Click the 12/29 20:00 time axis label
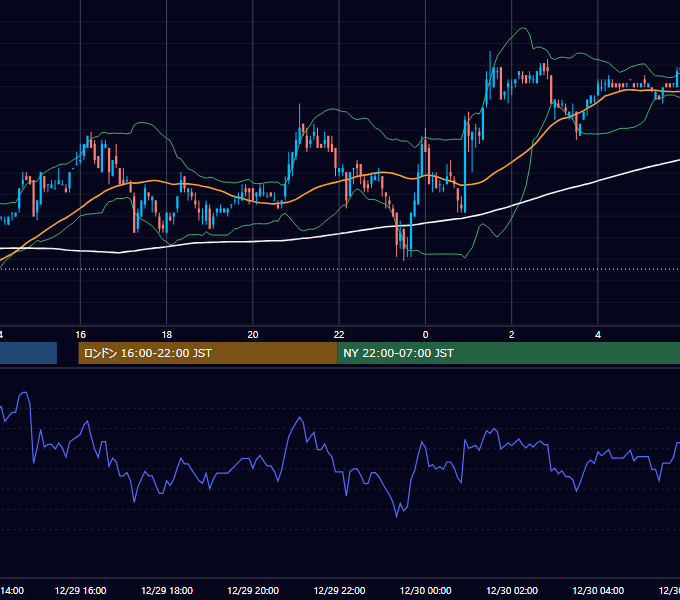Image resolution: width=680 pixels, height=600 pixels. coord(253,590)
